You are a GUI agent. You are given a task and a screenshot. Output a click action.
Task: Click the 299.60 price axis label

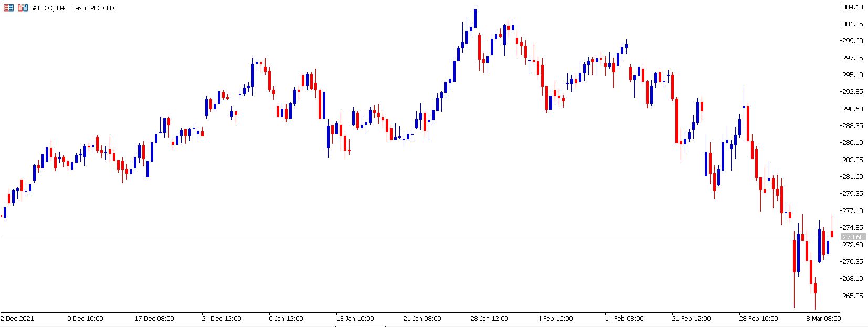pyautogui.click(x=853, y=41)
